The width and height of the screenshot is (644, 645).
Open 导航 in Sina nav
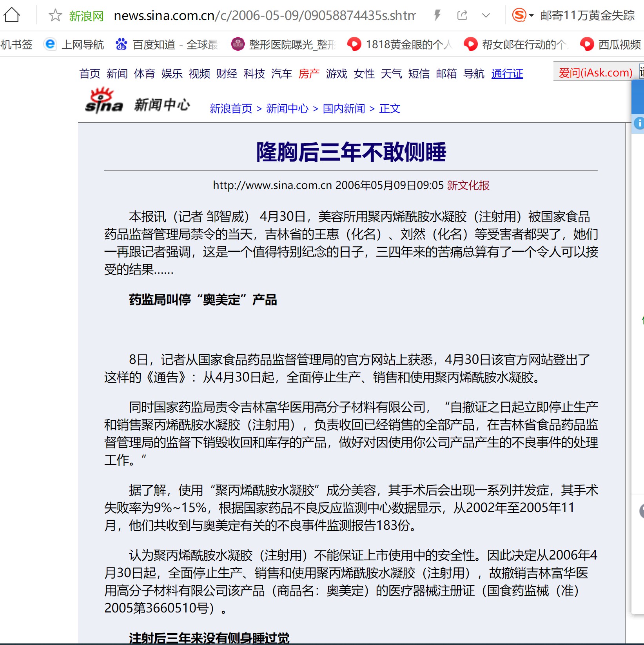pyautogui.click(x=474, y=73)
